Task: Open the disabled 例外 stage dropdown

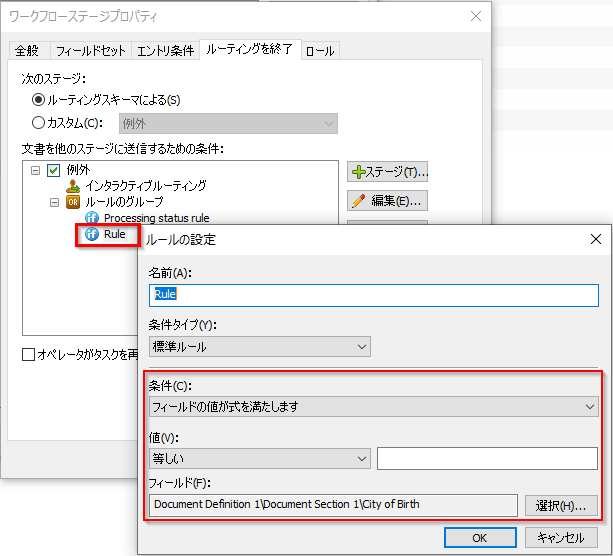Action: pos(228,124)
